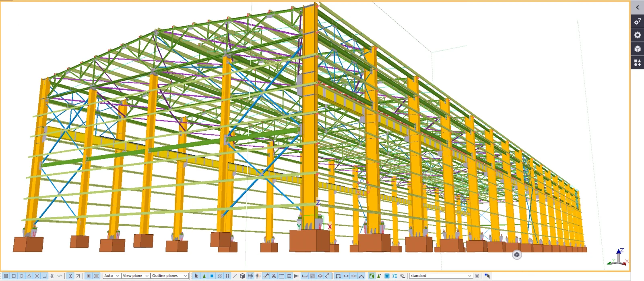Open the shapes-plus icon in side pane

point(638,62)
